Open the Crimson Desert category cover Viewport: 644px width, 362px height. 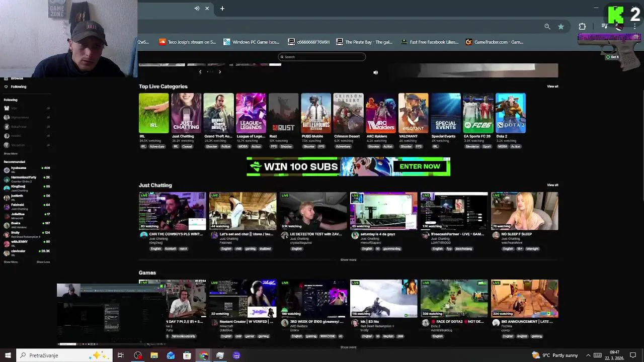(348, 113)
